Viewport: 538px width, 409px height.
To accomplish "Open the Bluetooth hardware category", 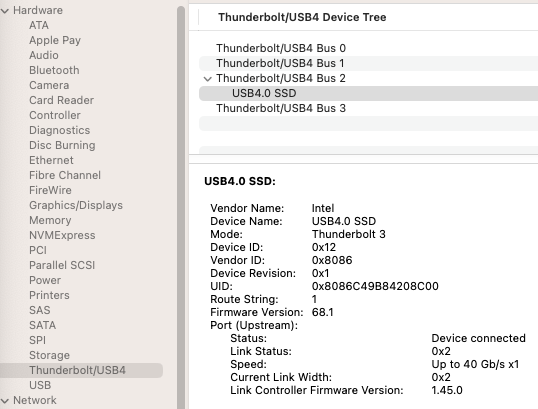I will click(x=54, y=70).
